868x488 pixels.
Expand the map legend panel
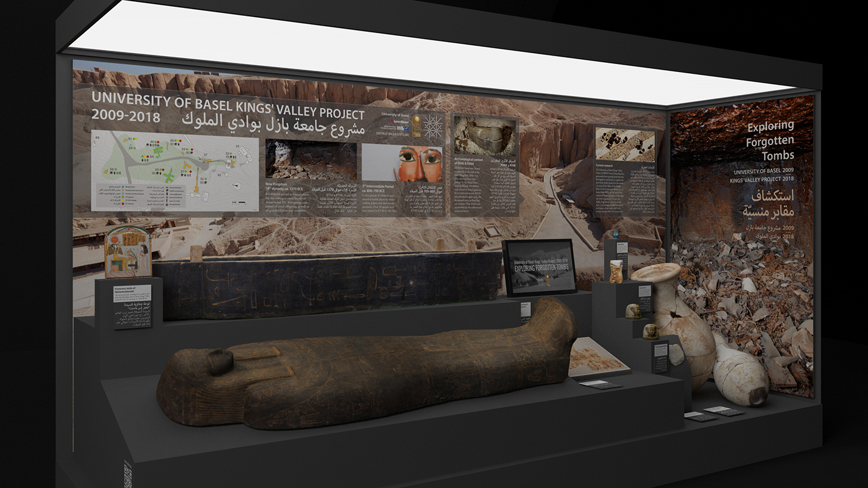[142, 195]
